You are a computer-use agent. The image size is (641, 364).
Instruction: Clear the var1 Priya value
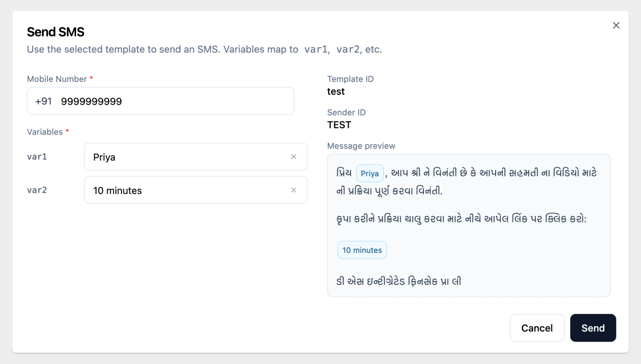point(293,157)
